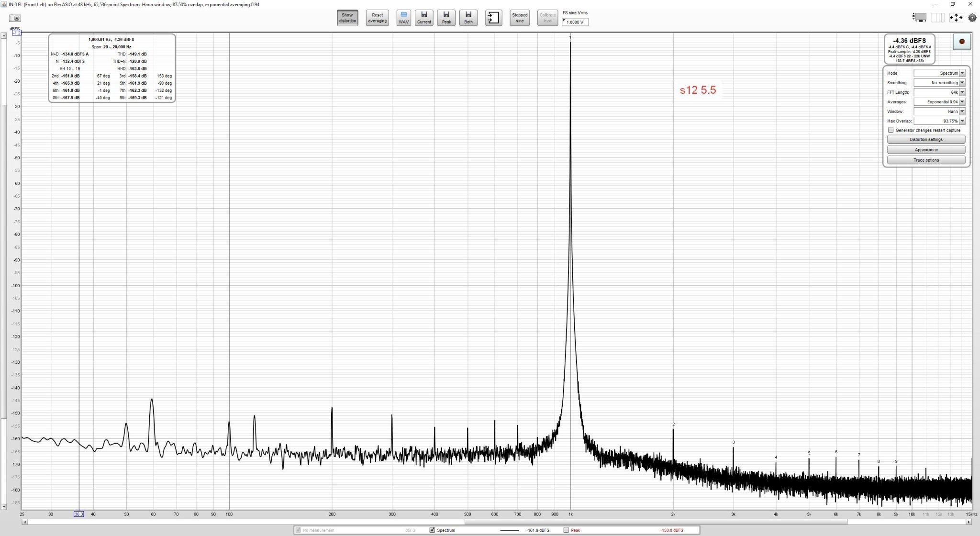
Task: Click the 36.3 Hz cursor frequency box
Action: (x=78, y=514)
